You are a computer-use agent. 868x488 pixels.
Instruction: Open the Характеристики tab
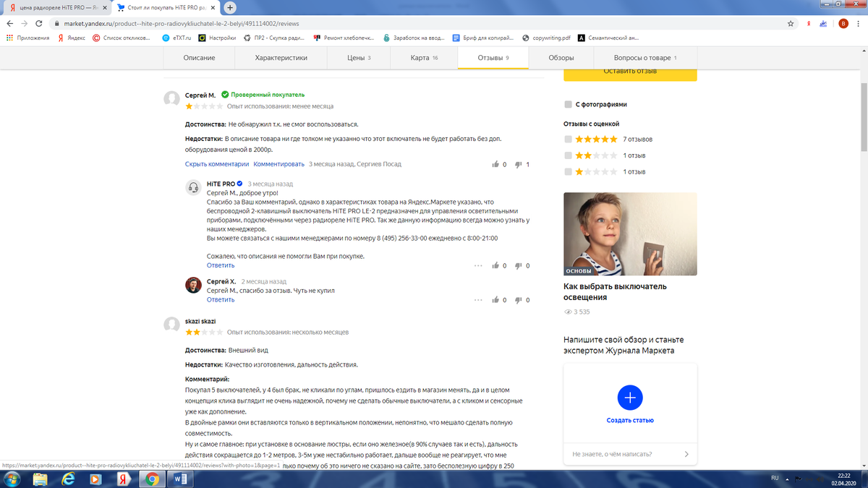tap(281, 58)
